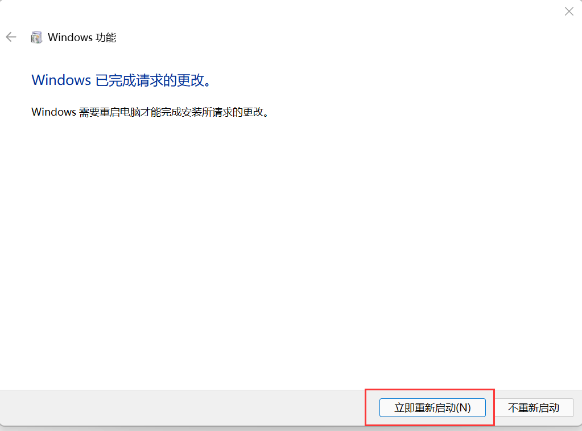
Task: Click the gray footer bar left of the buttons
Action: [x=182, y=408]
